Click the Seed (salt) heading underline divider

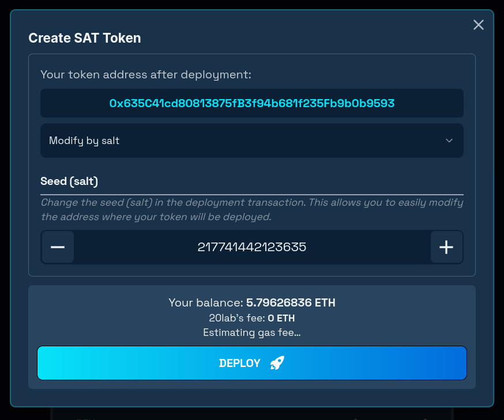click(252, 195)
